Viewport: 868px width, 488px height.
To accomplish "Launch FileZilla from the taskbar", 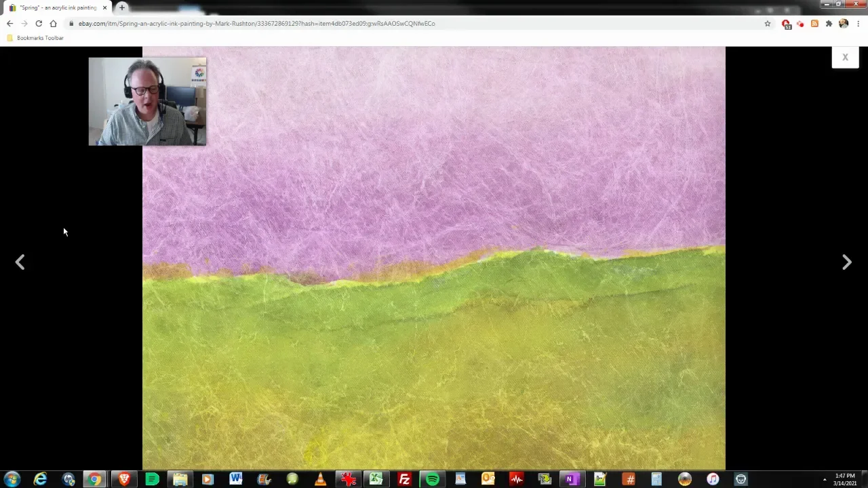I will tap(404, 480).
